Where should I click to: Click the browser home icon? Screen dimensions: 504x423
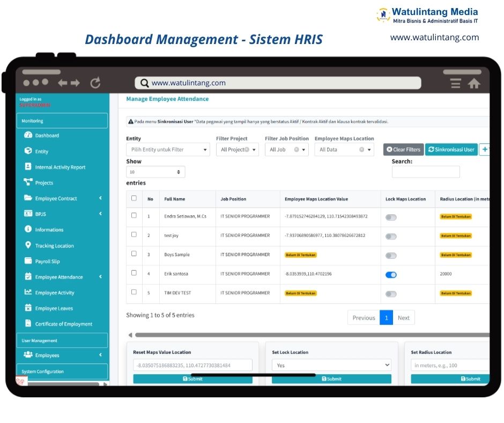474,83
